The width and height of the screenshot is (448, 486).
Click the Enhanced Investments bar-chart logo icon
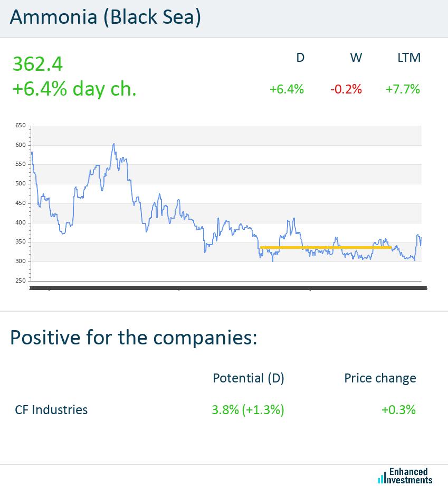(381, 478)
